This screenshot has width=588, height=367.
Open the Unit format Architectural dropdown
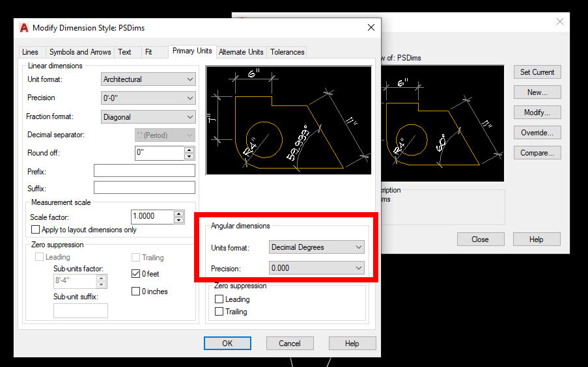(x=148, y=79)
